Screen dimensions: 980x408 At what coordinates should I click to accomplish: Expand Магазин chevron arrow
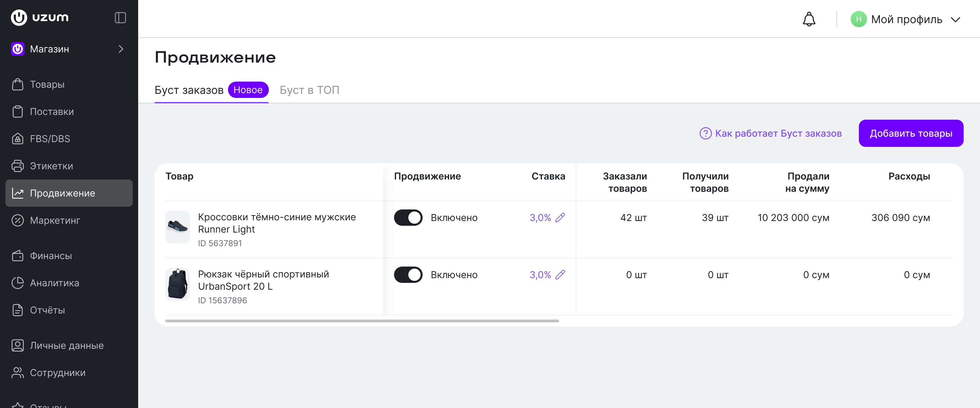pyautogui.click(x=120, y=49)
